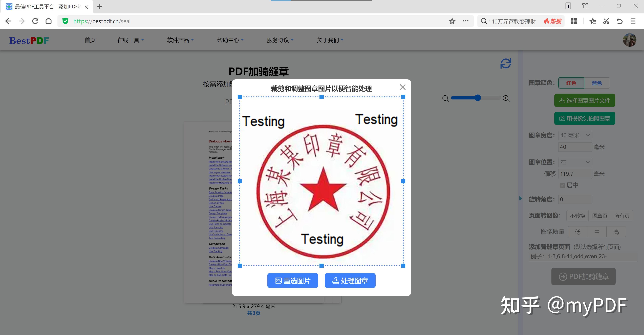Open the 在线工具 dropdown menu

[131, 40]
